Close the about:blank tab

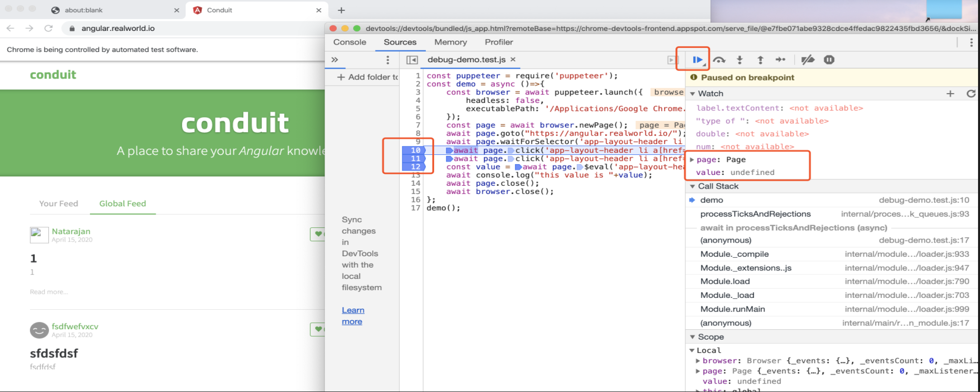pyautogui.click(x=177, y=10)
